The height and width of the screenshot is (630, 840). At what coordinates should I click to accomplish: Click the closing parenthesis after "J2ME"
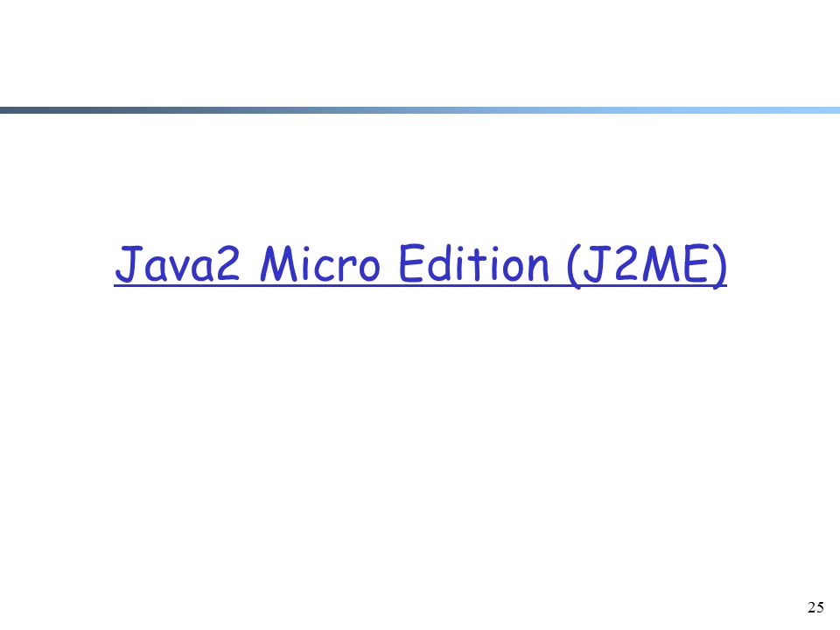pos(719,266)
